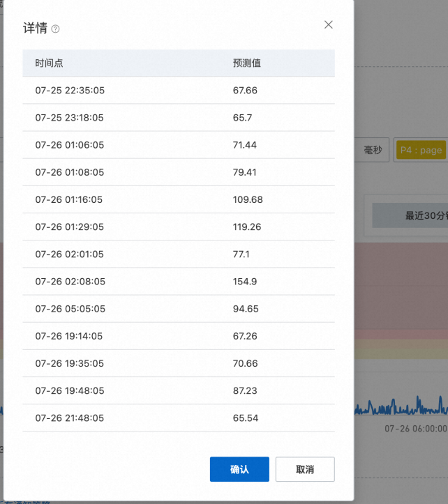This screenshot has height=504, width=448.
Task: Select the 07-26 21:48:05 time entry
Action: pyautogui.click(x=70, y=418)
